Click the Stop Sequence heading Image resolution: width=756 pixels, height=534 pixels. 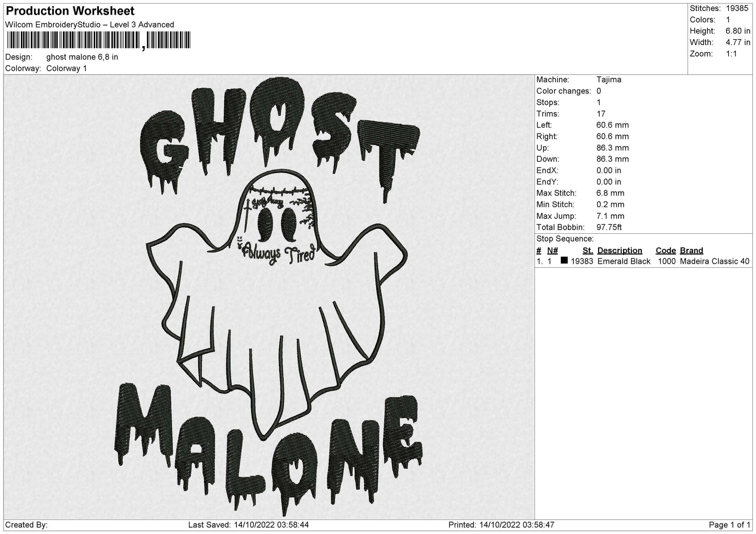pyautogui.click(x=565, y=239)
